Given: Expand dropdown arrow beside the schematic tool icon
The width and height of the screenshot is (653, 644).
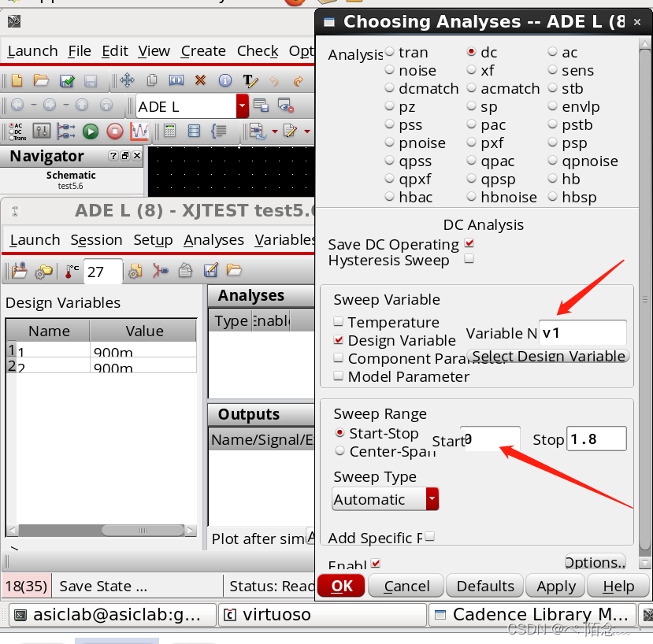Looking at the screenshot, I should point(274,131).
